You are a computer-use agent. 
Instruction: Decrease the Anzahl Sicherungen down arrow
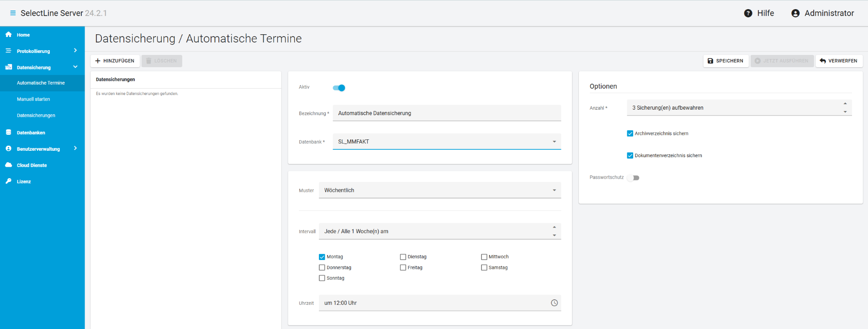click(845, 112)
